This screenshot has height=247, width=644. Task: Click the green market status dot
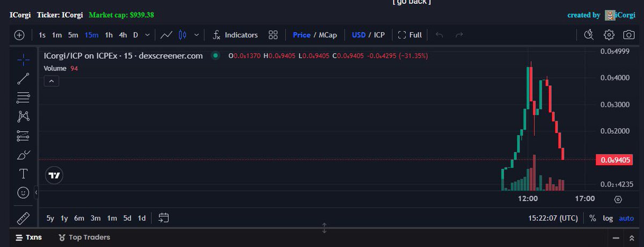tap(215, 55)
